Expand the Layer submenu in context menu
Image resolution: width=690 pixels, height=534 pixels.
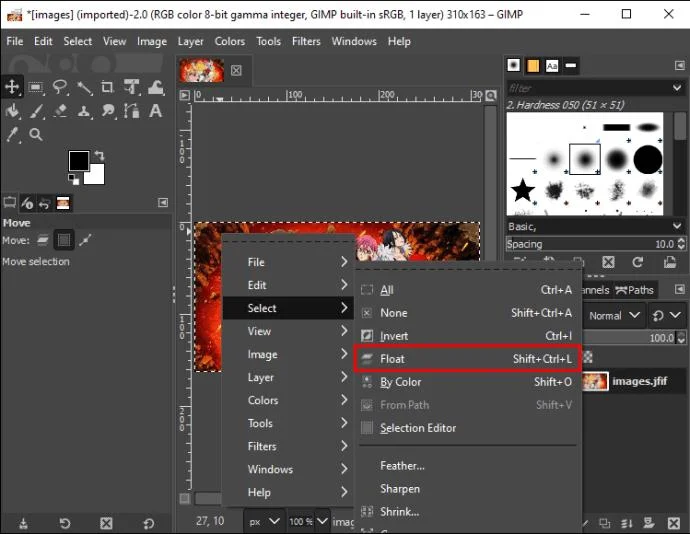(x=288, y=377)
